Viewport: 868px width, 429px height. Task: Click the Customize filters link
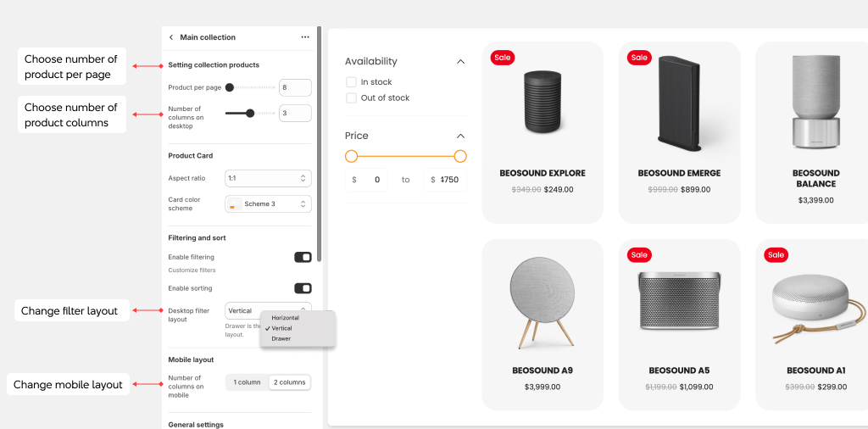[x=192, y=270]
